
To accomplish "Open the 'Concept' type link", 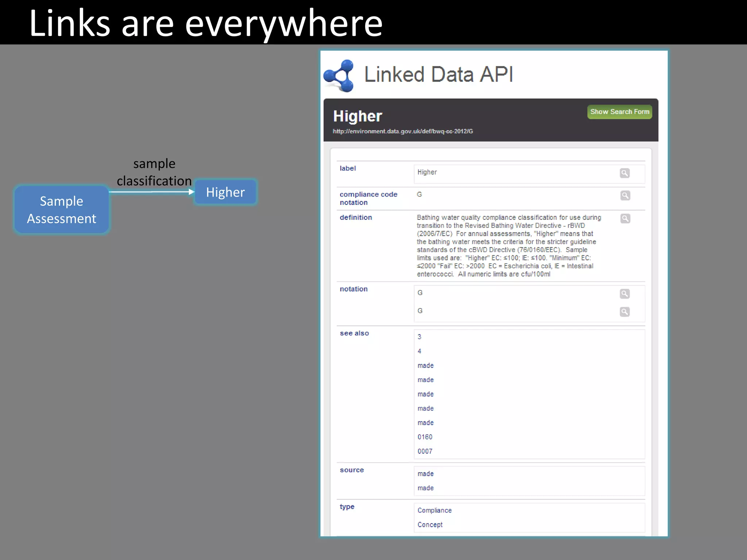I will (x=430, y=525).
